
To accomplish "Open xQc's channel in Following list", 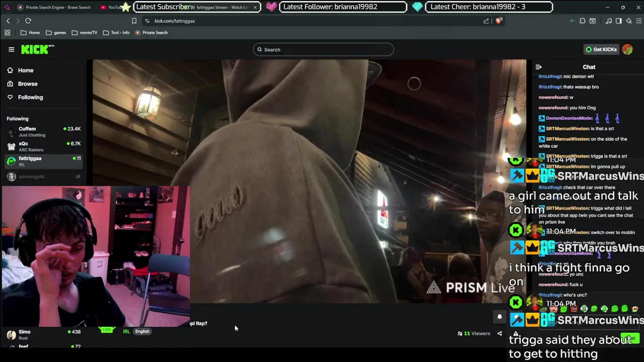I will 43,146.
